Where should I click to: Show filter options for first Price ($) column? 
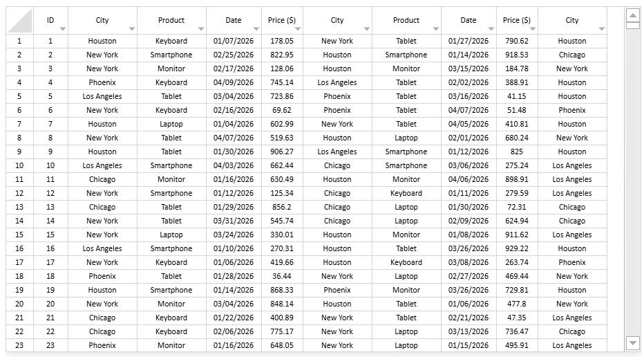[298, 29]
